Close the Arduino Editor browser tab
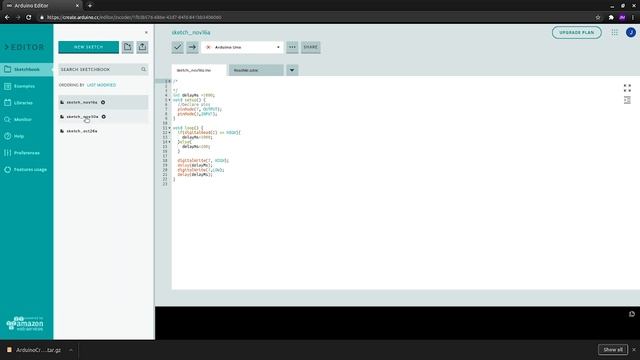Image resolution: width=640 pixels, height=360 pixels. (77, 6)
